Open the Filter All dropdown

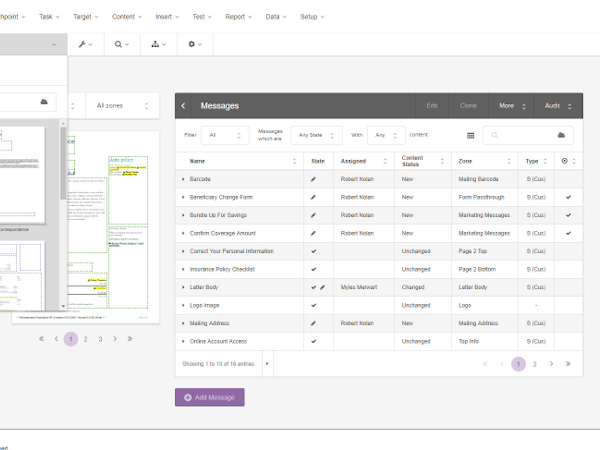(225, 135)
